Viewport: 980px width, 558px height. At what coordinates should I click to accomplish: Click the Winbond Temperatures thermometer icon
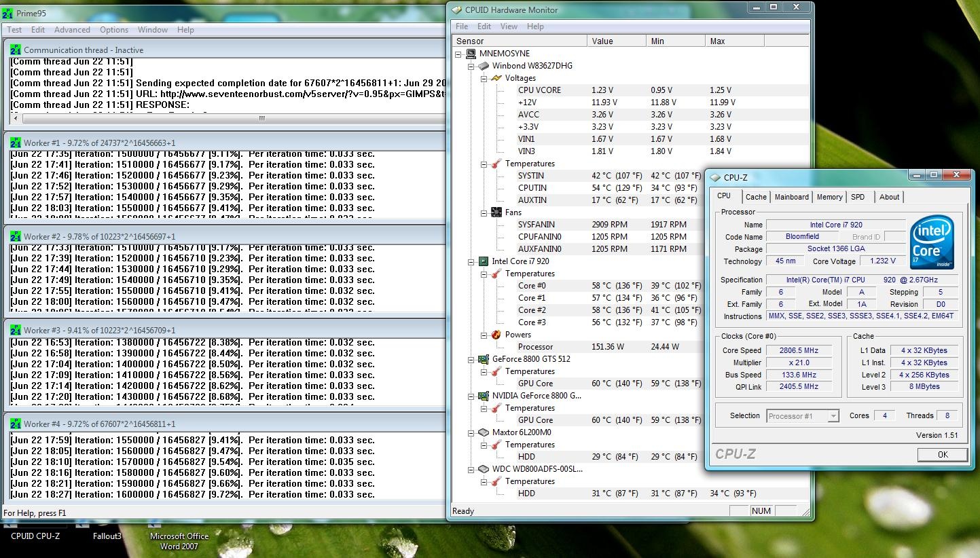click(x=496, y=164)
